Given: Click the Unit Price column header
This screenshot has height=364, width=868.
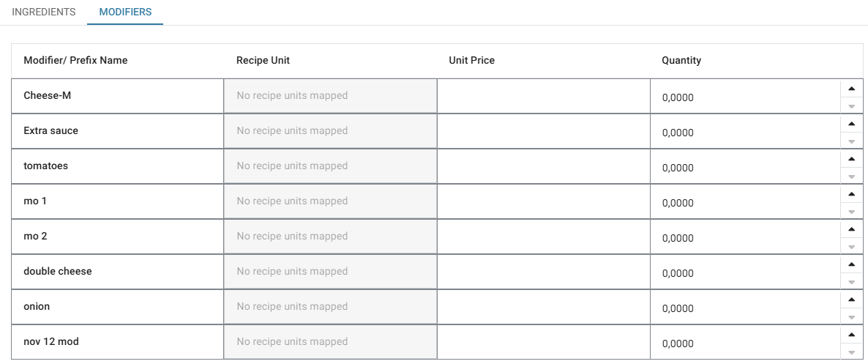Looking at the screenshot, I should pyautogui.click(x=471, y=61).
